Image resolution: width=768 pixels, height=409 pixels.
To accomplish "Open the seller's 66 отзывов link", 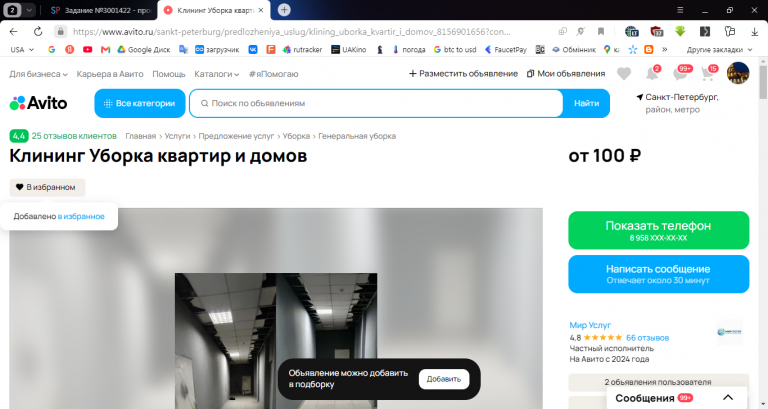I will 647,337.
